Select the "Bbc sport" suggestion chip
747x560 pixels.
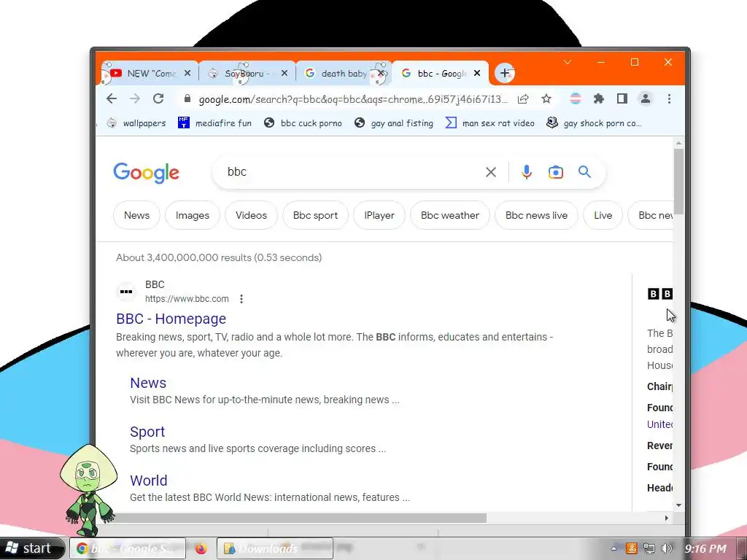coord(315,215)
